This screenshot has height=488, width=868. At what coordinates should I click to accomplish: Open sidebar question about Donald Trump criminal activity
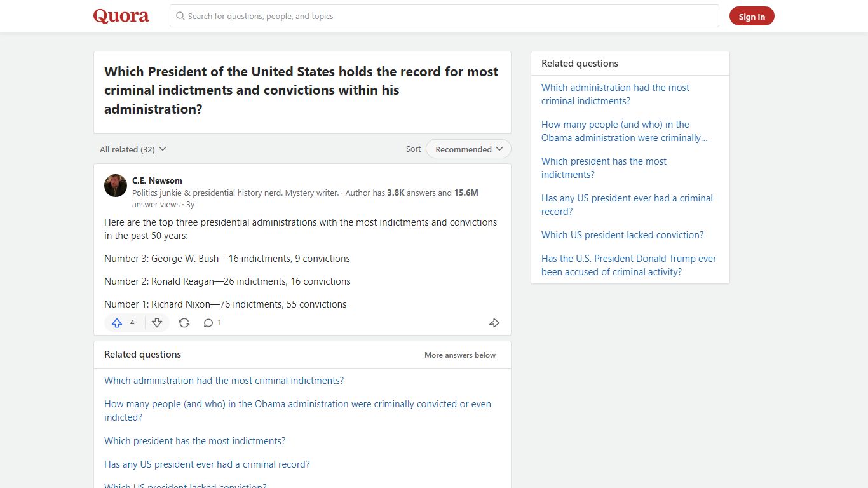click(628, 265)
